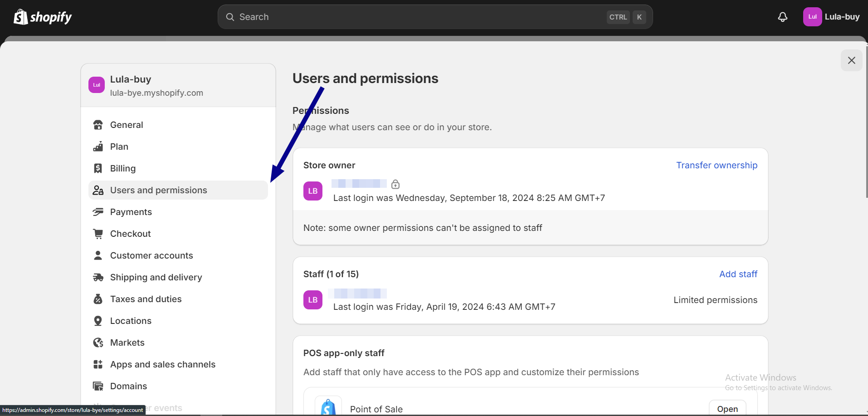Click the Point of Sale app icon
The height and width of the screenshot is (416, 868).
coord(328,406)
